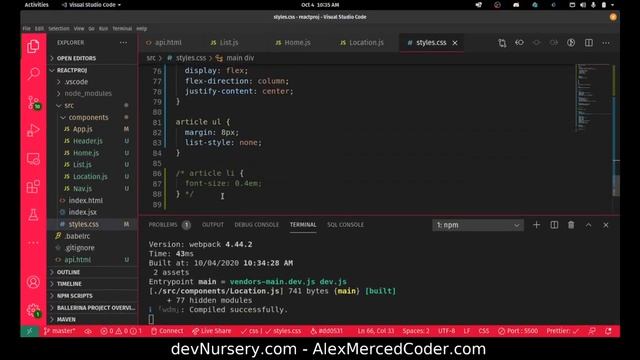Open the Testing flask icon
This screenshot has width=640, height=360.
(x=33, y=215)
